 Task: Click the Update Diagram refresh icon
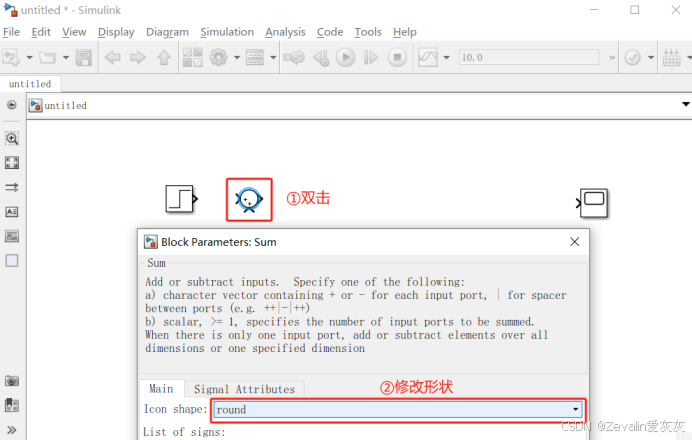294,57
